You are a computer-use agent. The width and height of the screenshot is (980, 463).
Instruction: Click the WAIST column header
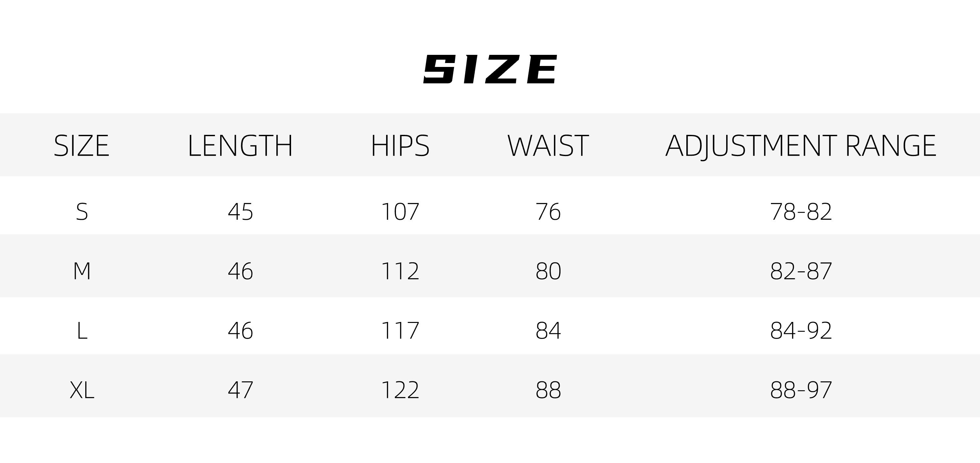coord(548,146)
